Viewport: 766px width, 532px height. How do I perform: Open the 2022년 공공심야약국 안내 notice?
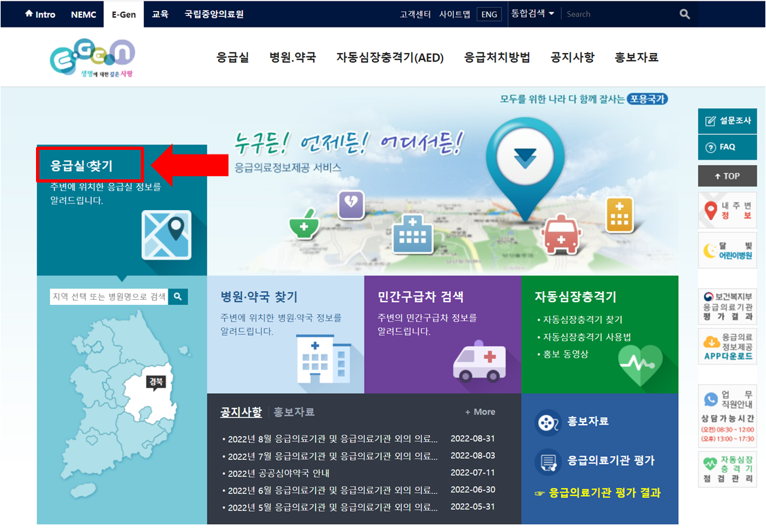278,473
